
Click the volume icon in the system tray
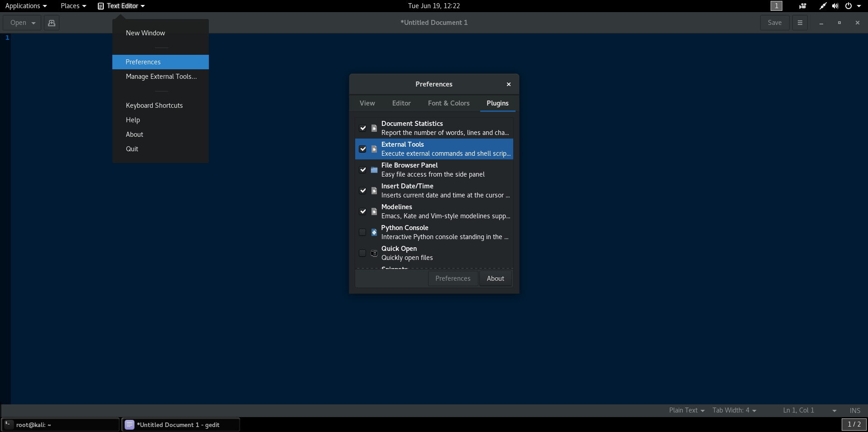835,6
